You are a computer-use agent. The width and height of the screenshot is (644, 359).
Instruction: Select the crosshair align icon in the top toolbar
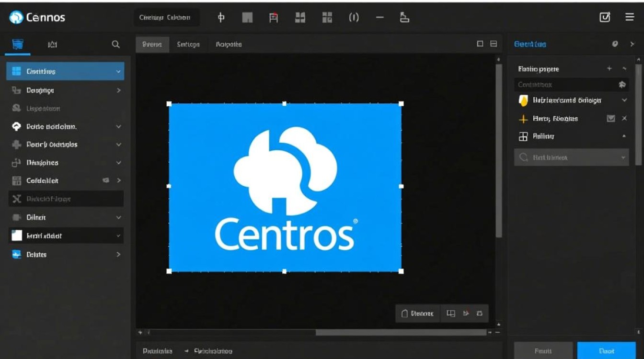click(x=221, y=18)
